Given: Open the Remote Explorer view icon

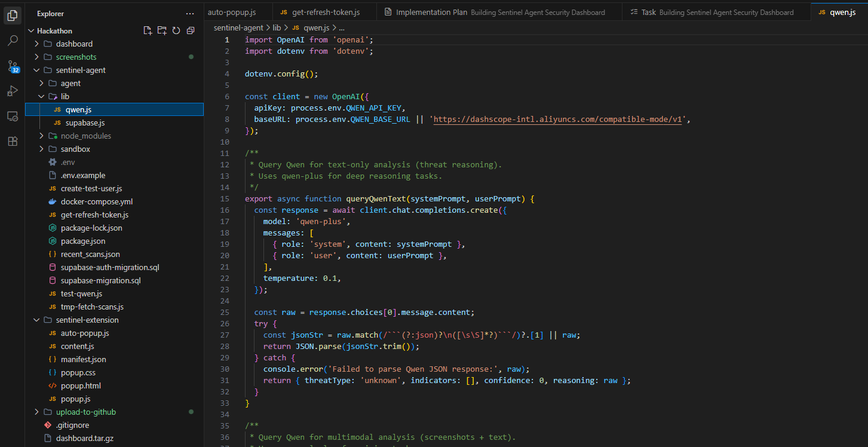Looking at the screenshot, I should click(13, 116).
